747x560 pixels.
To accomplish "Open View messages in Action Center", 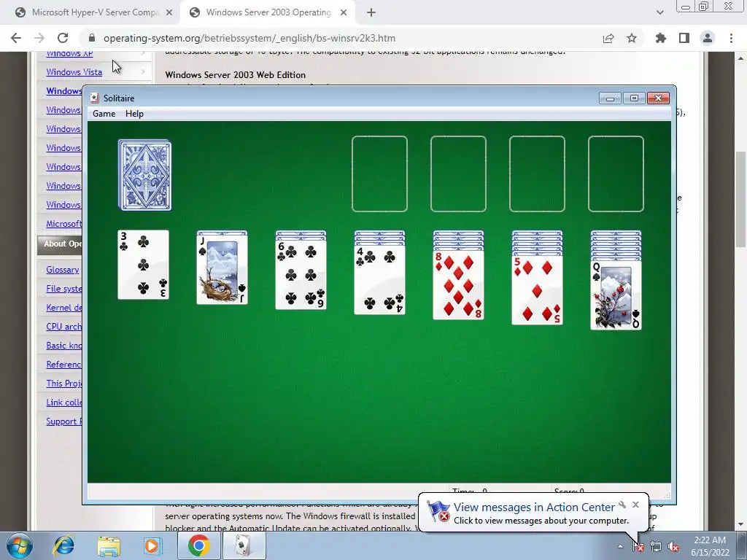I will coord(534,507).
